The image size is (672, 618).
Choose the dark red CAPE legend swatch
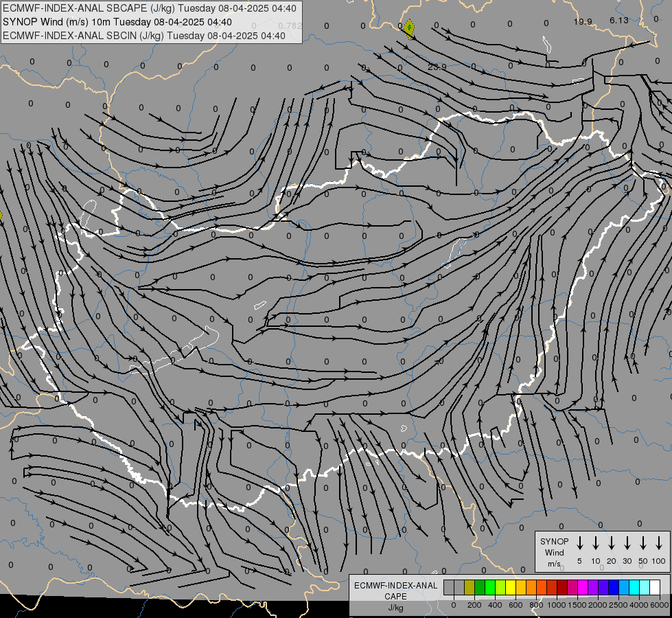562,588
